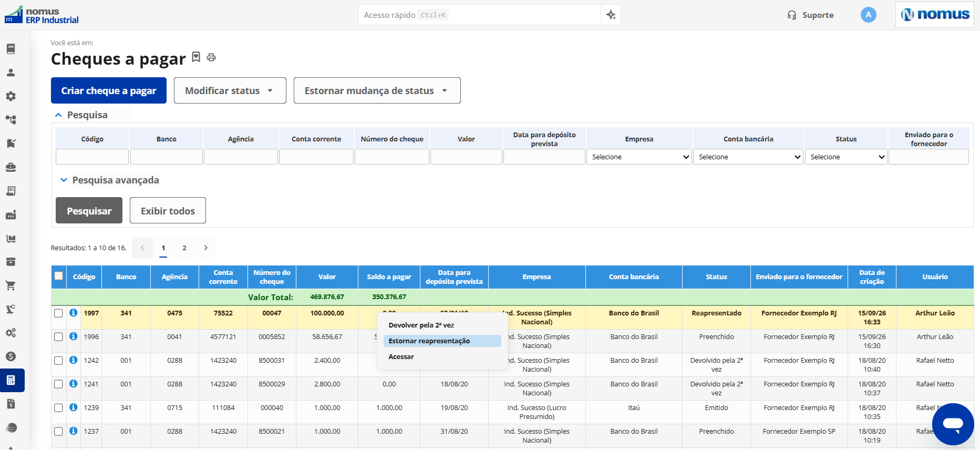Expand the Empresa Selecione combo box
Viewport: 980px width, 450px height.
(639, 157)
